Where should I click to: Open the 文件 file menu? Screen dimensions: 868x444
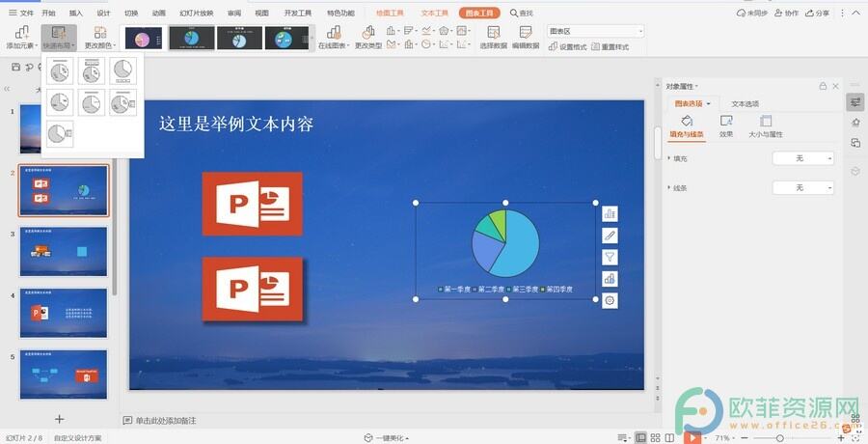point(21,13)
